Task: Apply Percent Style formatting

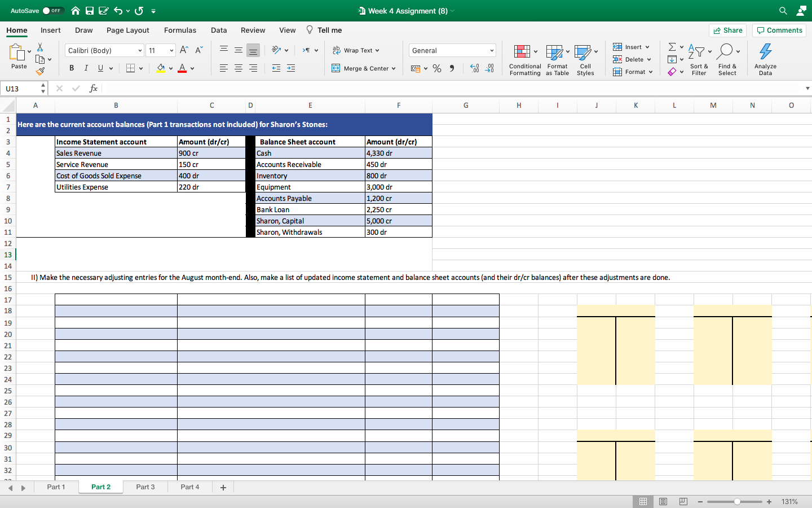Action: point(437,67)
